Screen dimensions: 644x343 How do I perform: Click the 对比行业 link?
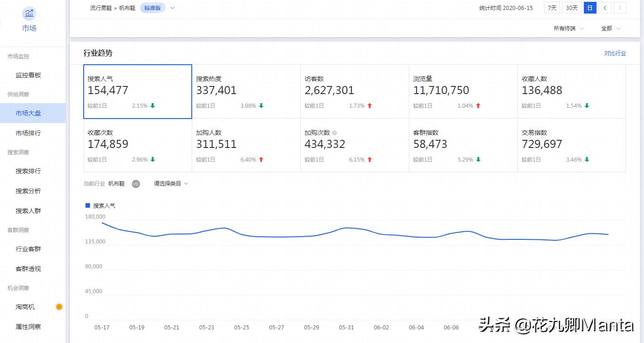coord(615,53)
